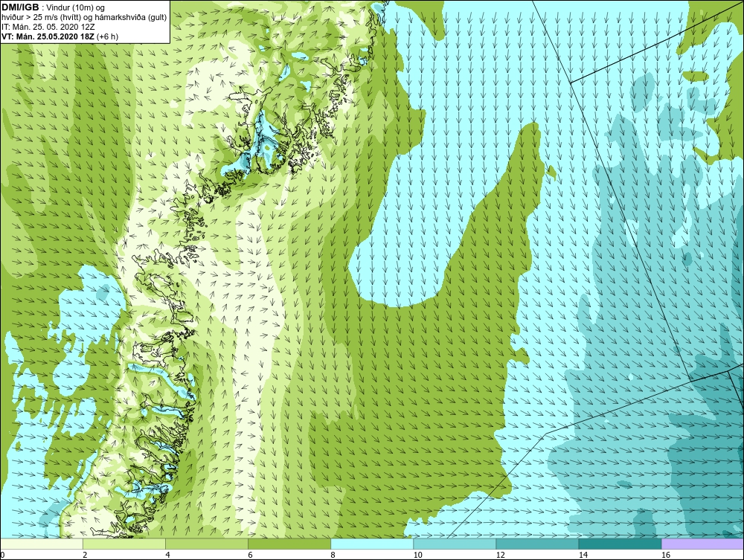Click the legend label '0'
The image size is (744, 560).
click(2, 555)
